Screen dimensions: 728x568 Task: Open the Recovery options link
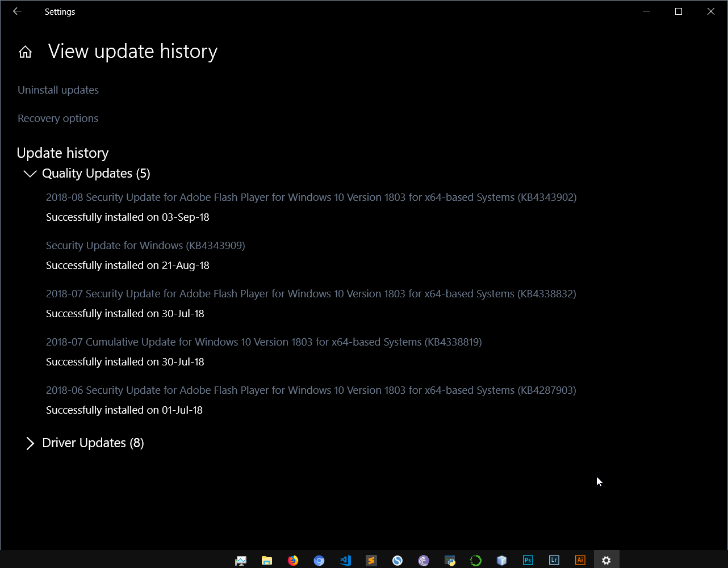click(58, 118)
